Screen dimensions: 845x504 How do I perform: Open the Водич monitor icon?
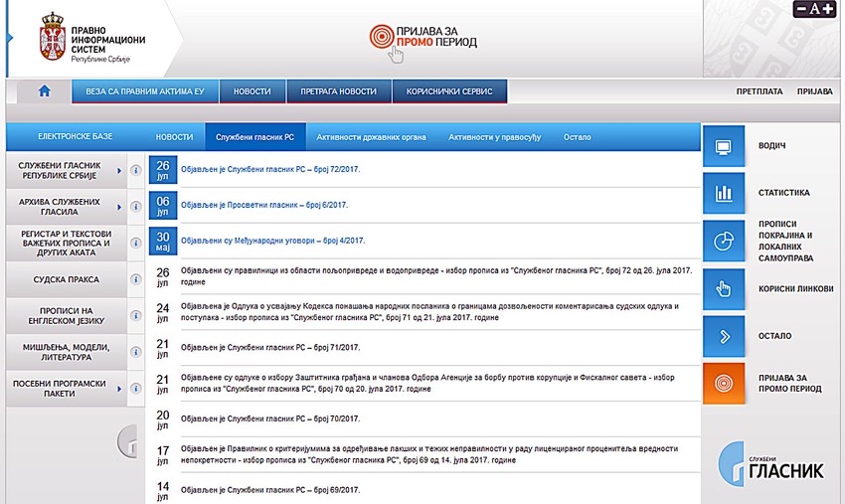[724, 146]
